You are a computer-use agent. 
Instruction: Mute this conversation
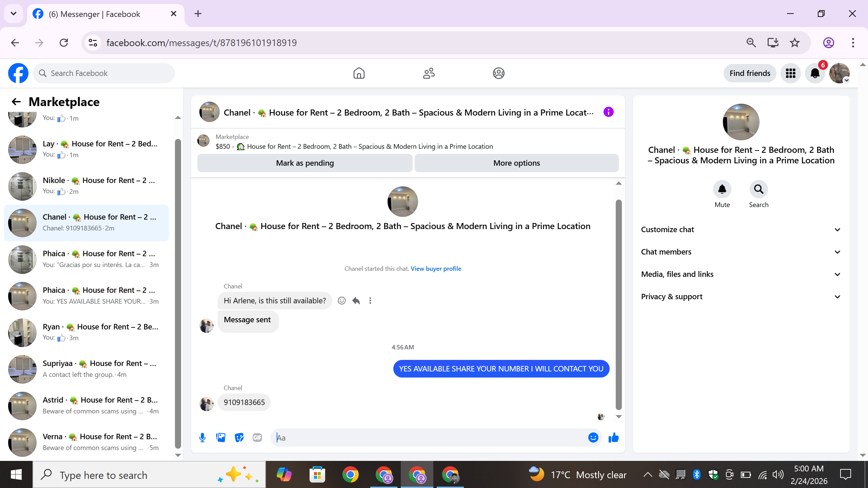(722, 189)
